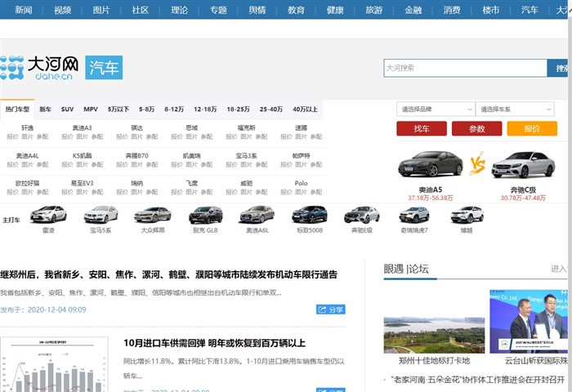Open 新闻 in the top navigation

coord(24,10)
